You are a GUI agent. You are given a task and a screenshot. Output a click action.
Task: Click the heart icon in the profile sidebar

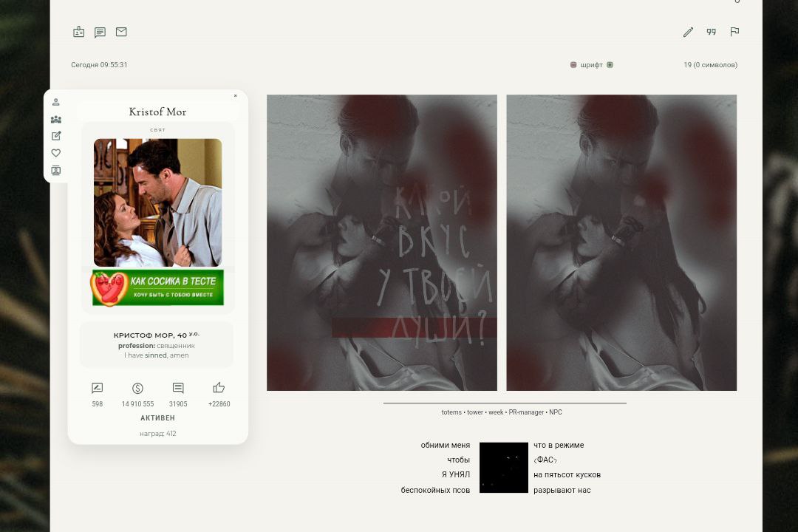56,153
